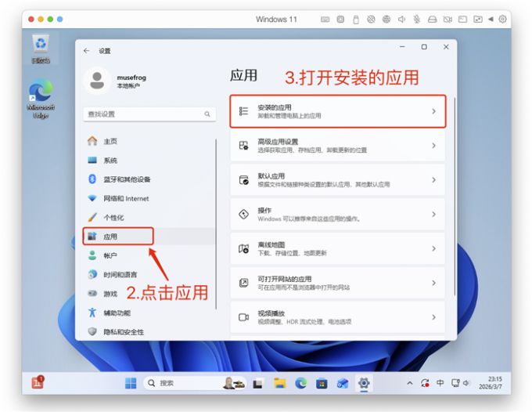This screenshot has height=412, width=532.
Task: Click the tray sync status icon
Action: tap(425, 383)
